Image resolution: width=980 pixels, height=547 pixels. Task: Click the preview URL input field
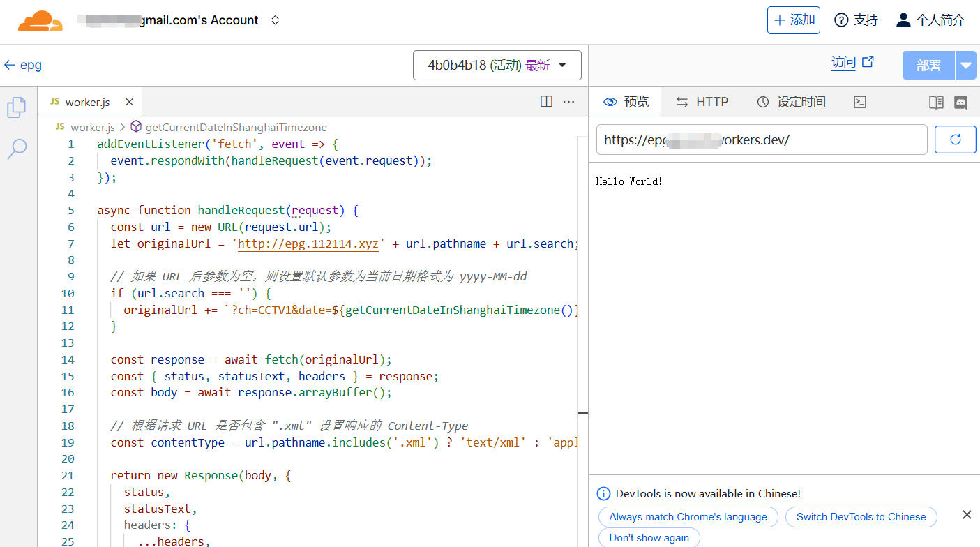761,140
